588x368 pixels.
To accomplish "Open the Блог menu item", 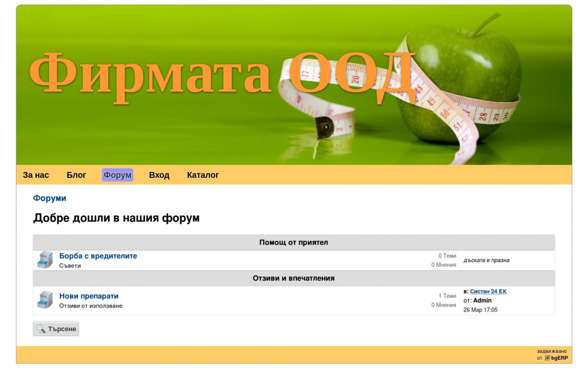I will 76,175.
